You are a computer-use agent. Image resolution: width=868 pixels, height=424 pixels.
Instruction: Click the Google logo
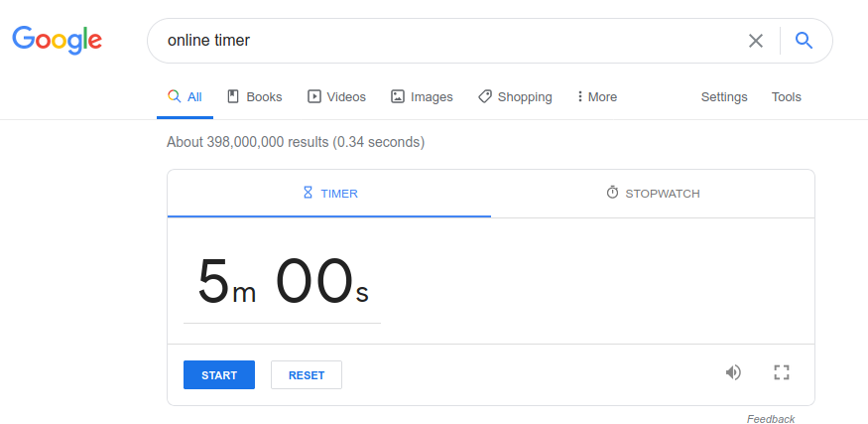click(57, 39)
